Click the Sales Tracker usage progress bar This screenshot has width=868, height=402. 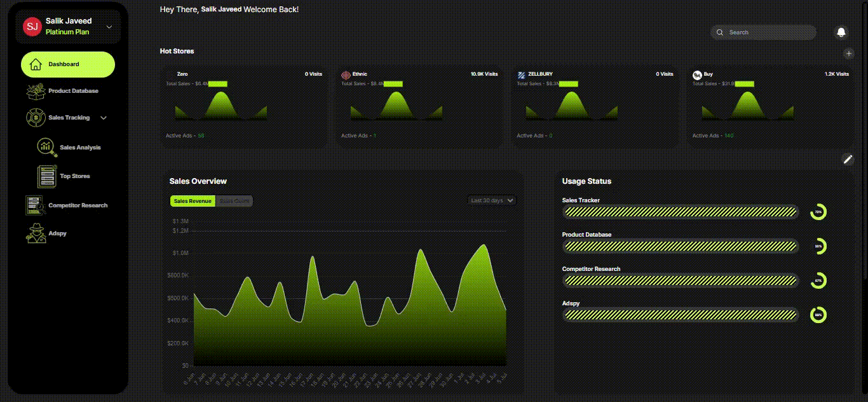680,212
